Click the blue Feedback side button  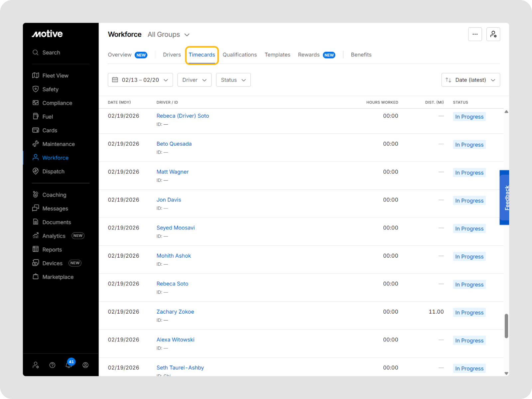pyautogui.click(x=504, y=198)
